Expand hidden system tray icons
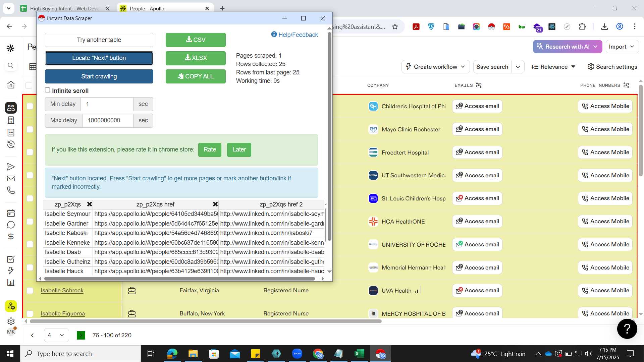644x362 pixels. (538, 354)
